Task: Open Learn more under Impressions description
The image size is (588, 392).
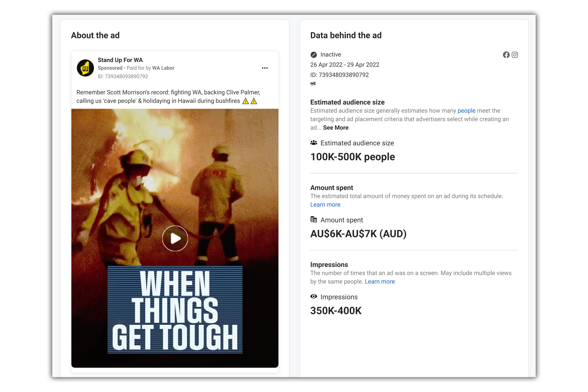Action: (379, 282)
